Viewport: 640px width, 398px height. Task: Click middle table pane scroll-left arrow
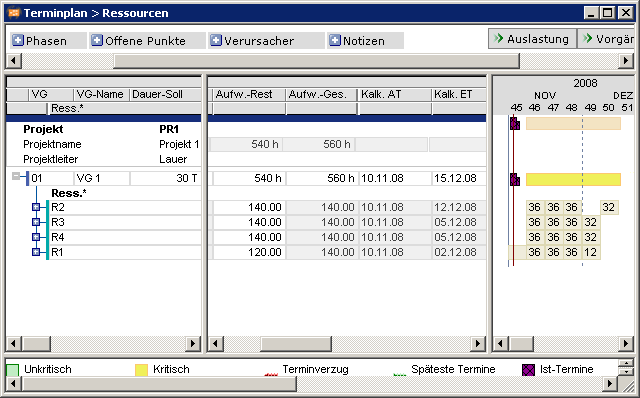(216, 344)
